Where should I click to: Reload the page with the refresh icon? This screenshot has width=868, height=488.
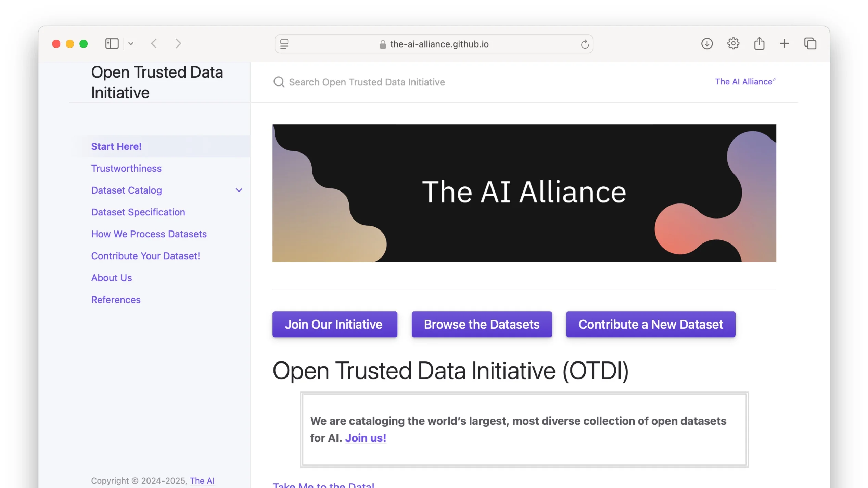pos(585,44)
